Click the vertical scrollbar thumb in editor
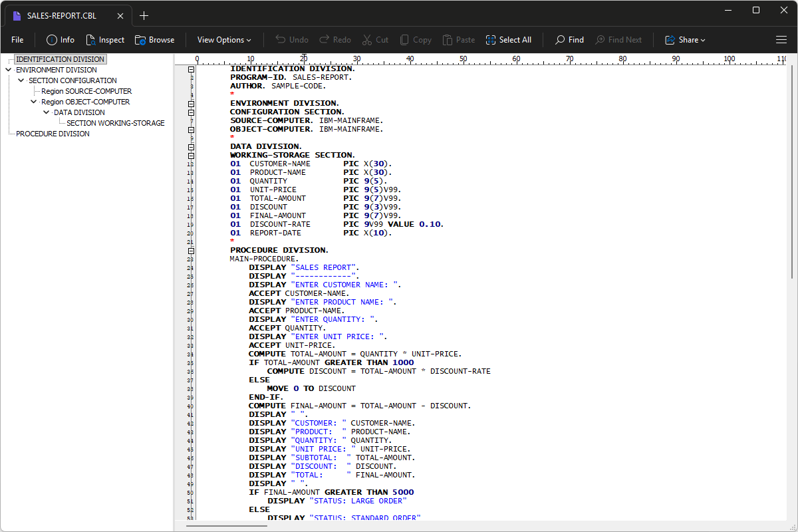798x532 pixels. pyautogui.click(x=791, y=172)
